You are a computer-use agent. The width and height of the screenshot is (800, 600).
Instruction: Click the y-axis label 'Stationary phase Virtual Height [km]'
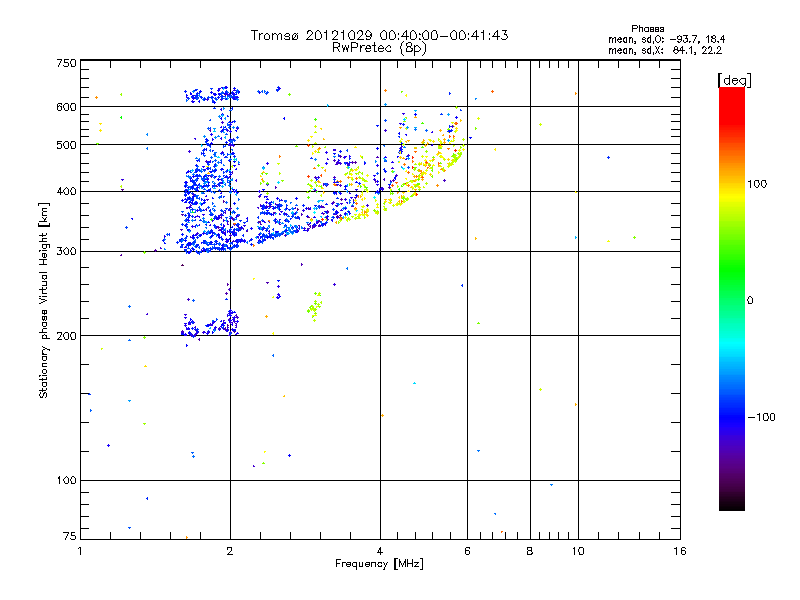tap(44, 300)
